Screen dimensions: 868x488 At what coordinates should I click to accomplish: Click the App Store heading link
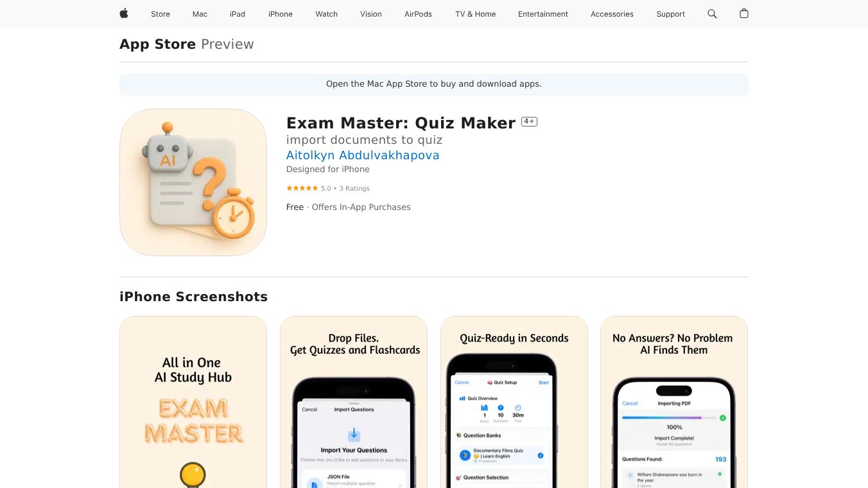point(158,44)
